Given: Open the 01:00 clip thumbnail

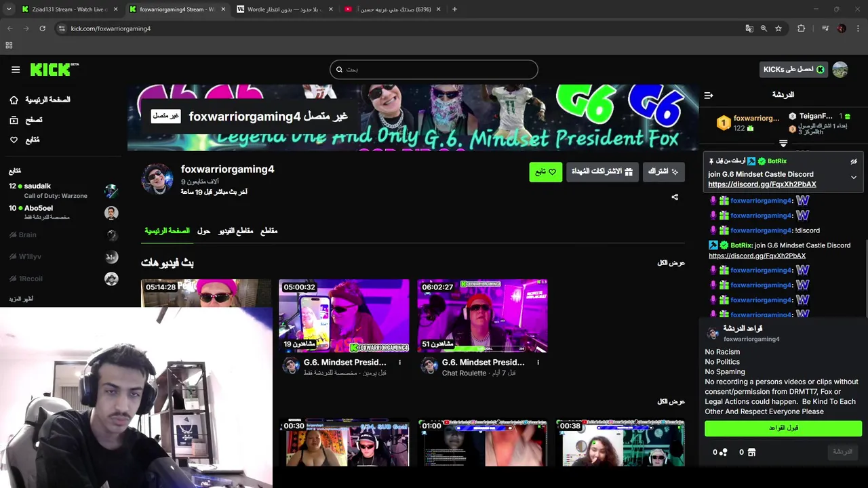Looking at the screenshot, I should (482, 443).
